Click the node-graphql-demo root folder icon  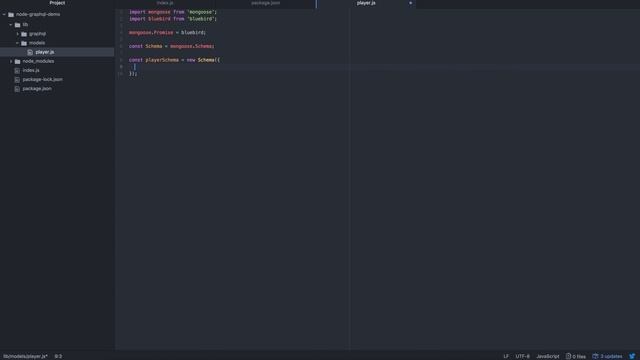pos(11,15)
